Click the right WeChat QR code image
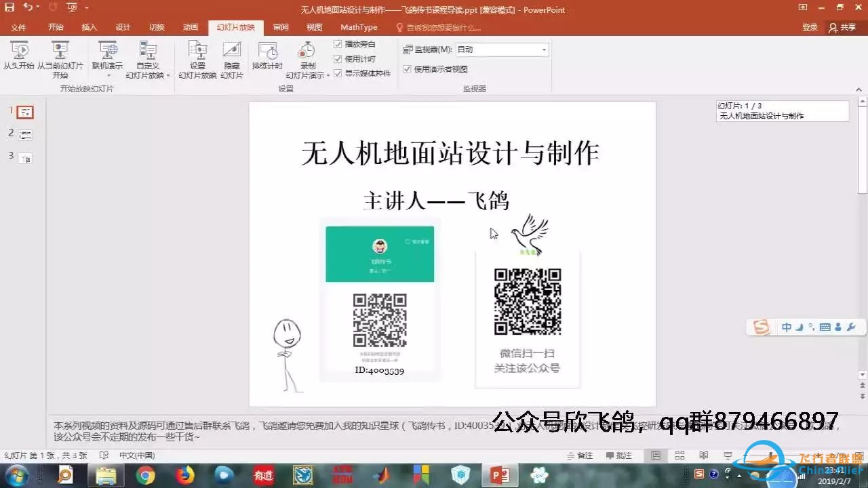 (x=528, y=302)
